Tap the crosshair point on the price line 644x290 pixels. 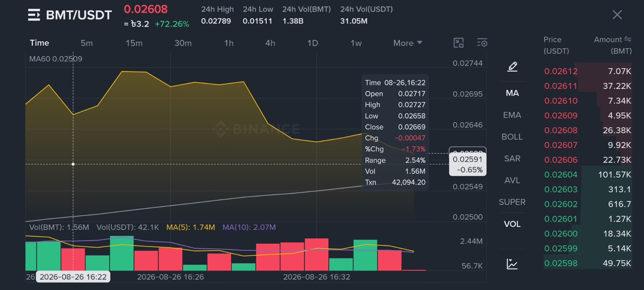tap(73, 164)
